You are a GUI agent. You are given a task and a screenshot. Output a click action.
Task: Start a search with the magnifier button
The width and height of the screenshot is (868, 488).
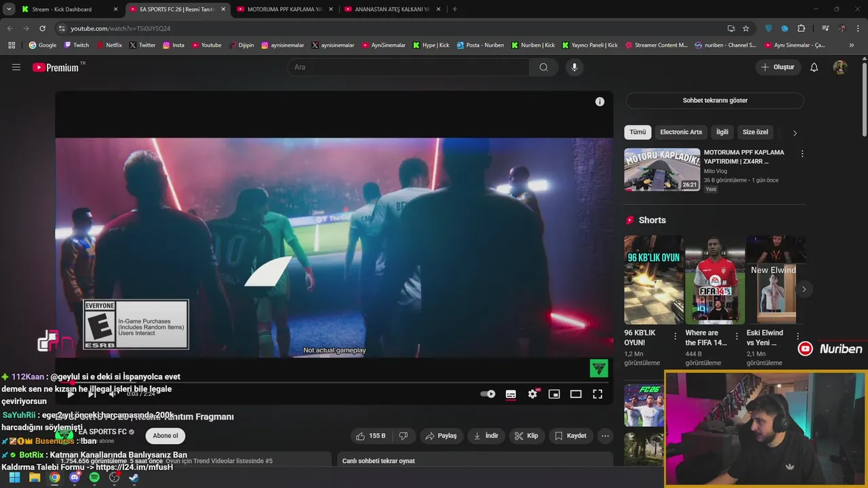544,67
